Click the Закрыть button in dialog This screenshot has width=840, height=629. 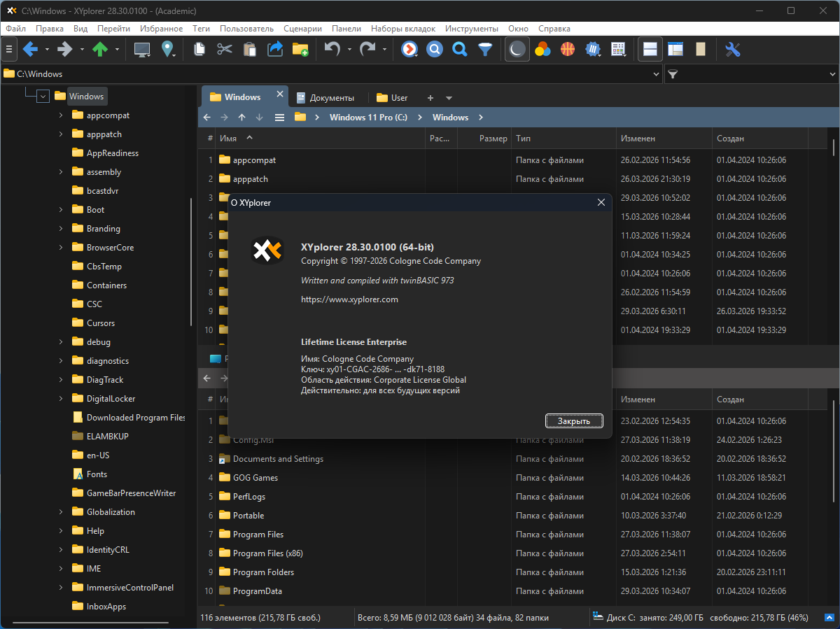pos(573,420)
